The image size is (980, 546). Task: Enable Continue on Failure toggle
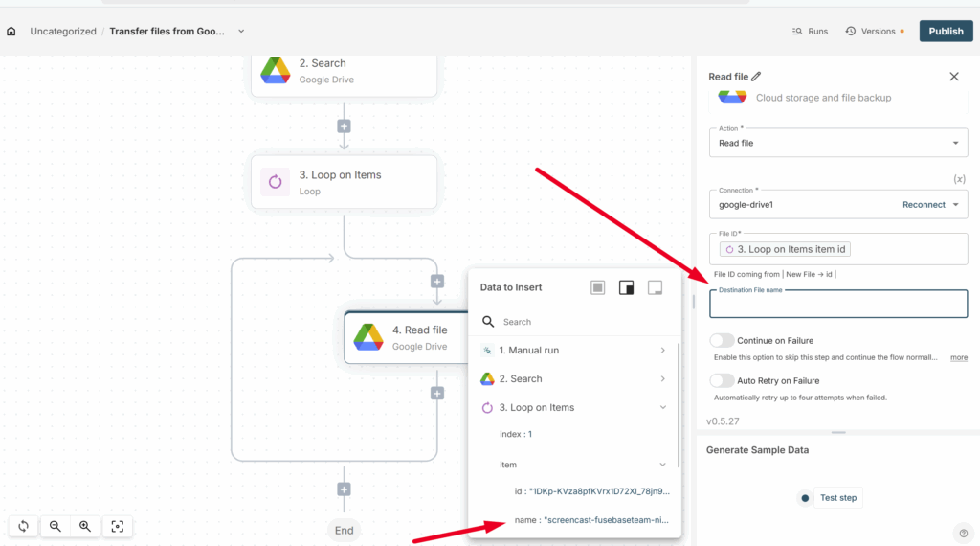click(x=723, y=340)
